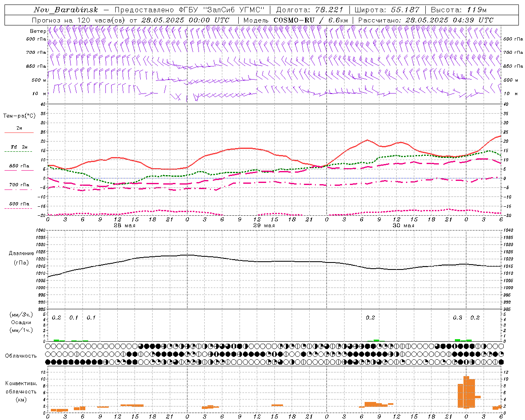Click the tallest orange convective cloud bar

pyautogui.click(x=466, y=392)
